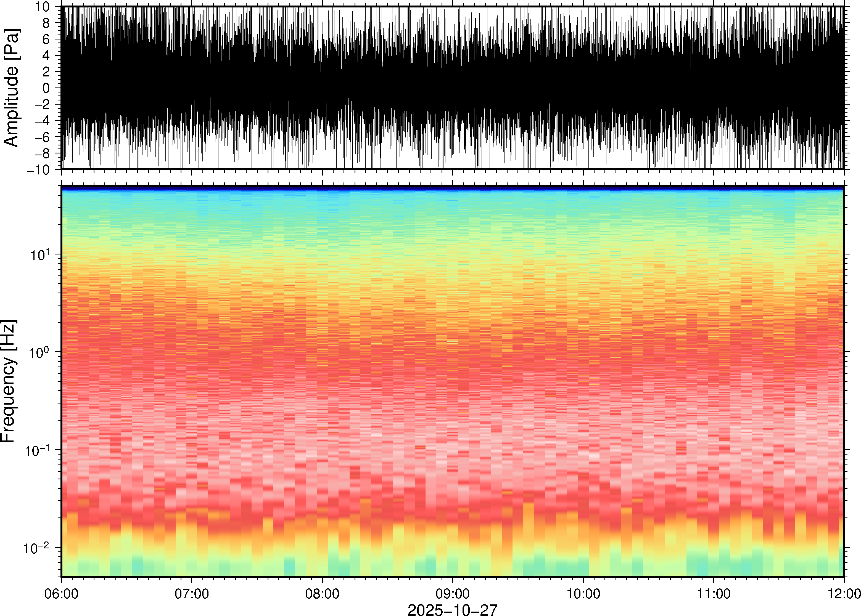Click the 06:00 time axis label
Viewport: 861px width, 616px height.
point(61,594)
